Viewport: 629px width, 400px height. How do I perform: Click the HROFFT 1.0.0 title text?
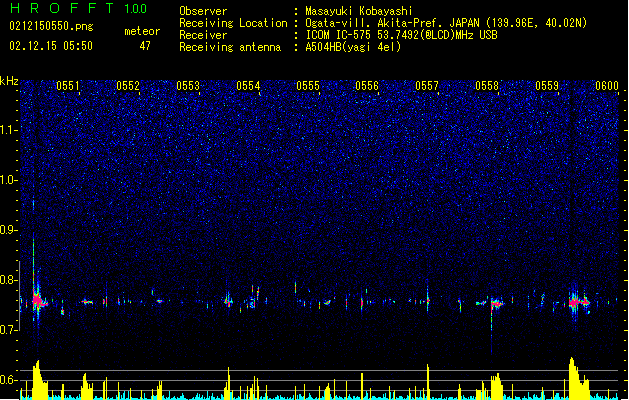tap(79, 8)
